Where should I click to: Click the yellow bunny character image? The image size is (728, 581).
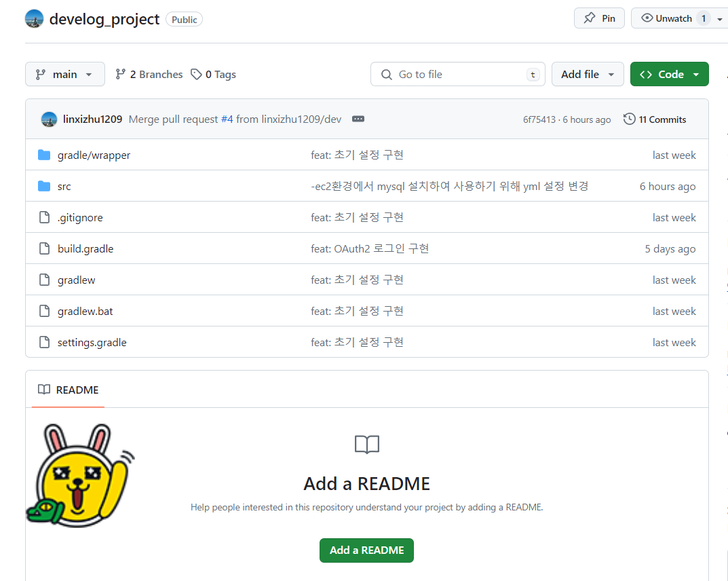pos(80,475)
